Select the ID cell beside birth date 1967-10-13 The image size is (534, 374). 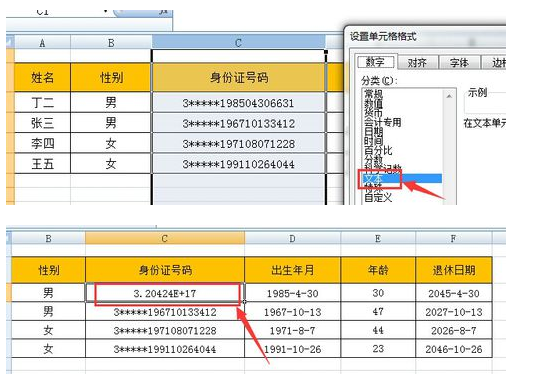pos(165,312)
